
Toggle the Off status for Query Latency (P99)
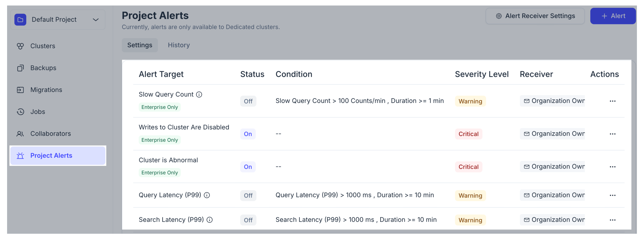pyautogui.click(x=248, y=195)
